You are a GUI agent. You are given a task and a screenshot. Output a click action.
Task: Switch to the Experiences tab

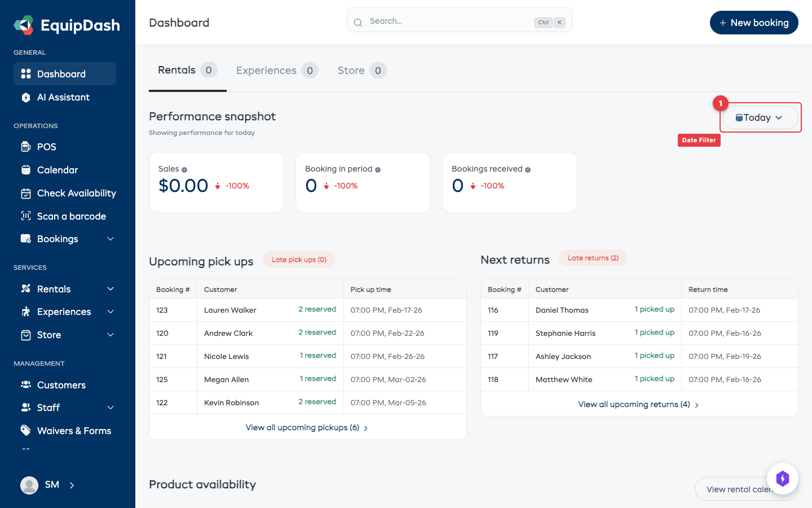coord(266,70)
